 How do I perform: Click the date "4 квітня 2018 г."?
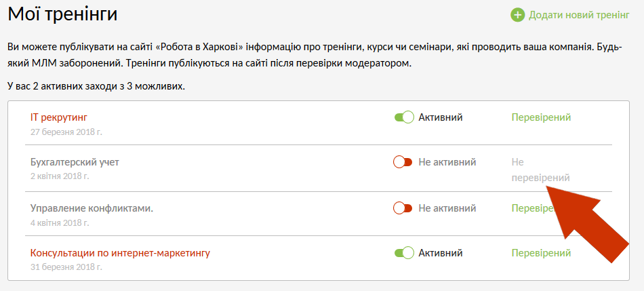pyautogui.click(x=60, y=222)
